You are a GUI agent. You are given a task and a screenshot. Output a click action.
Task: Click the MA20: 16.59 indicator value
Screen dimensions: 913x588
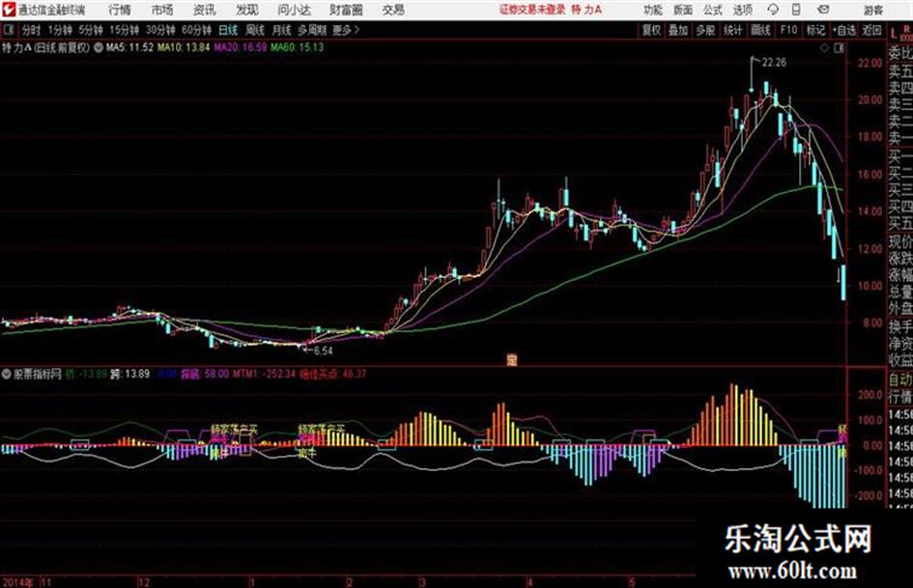[240, 47]
